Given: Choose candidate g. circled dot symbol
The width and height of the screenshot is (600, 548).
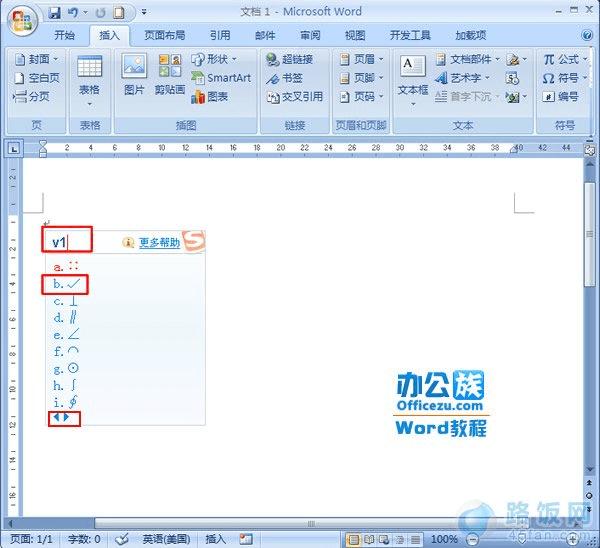Looking at the screenshot, I should coord(66,369).
